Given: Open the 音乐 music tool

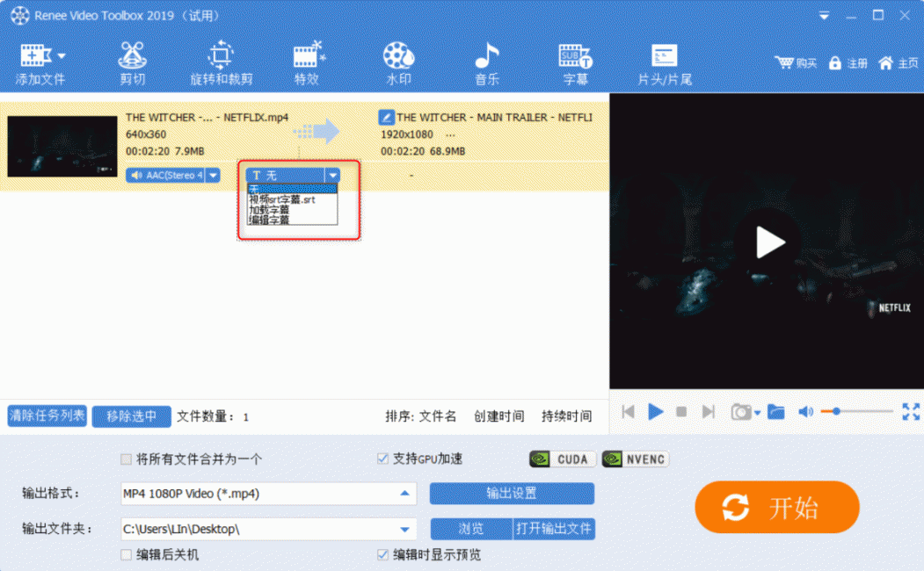Looking at the screenshot, I should click(487, 63).
